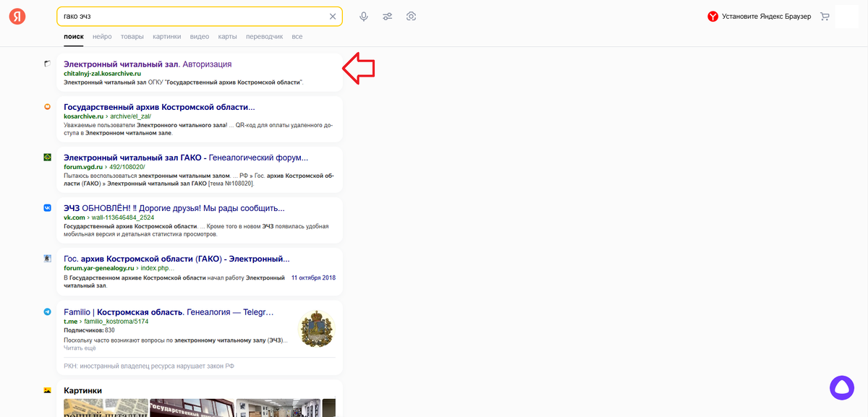The image size is (868, 417).
Task: Open the Alice assistant purple button
Action: [842, 387]
